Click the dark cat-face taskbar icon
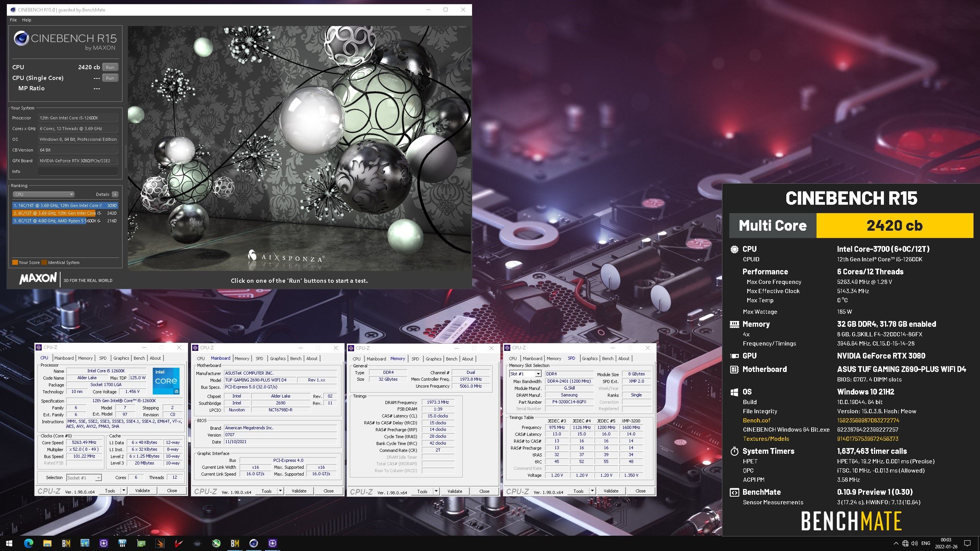This screenshot has width=980, height=551. (198, 543)
